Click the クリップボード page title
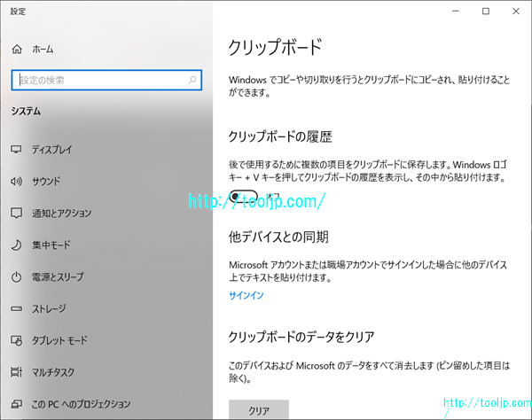Screen dimensions: 532x420 click(275, 47)
